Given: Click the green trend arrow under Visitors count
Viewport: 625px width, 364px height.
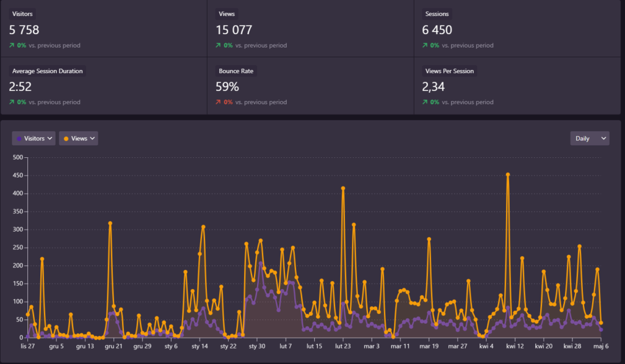Looking at the screenshot, I should [12, 46].
